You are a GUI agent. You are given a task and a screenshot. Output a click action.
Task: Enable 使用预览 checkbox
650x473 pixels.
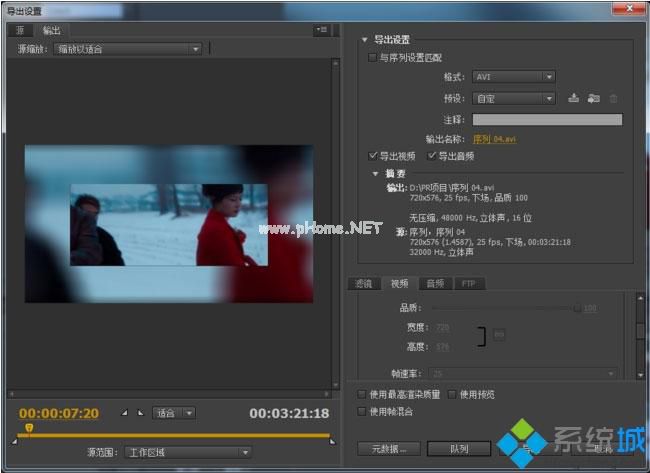point(452,394)
